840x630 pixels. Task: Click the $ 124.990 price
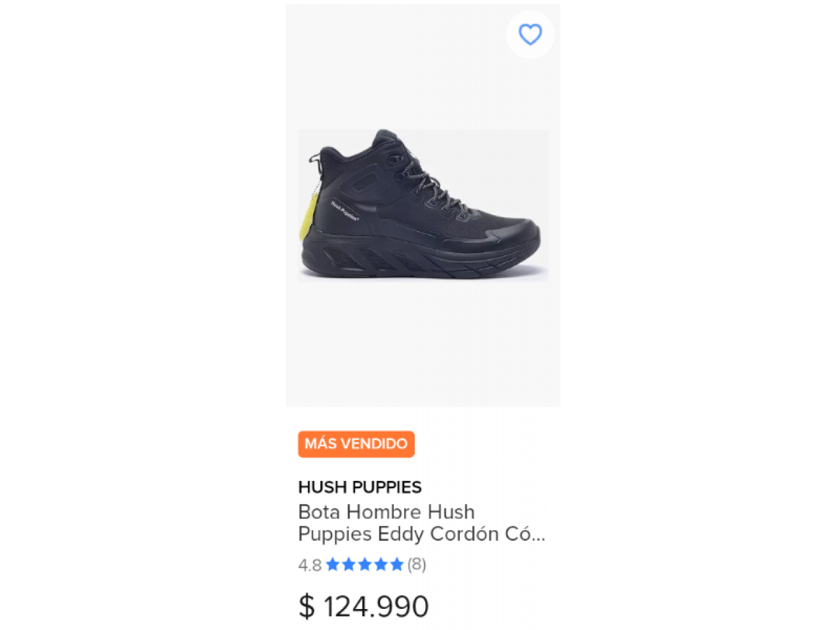(364, 606)
